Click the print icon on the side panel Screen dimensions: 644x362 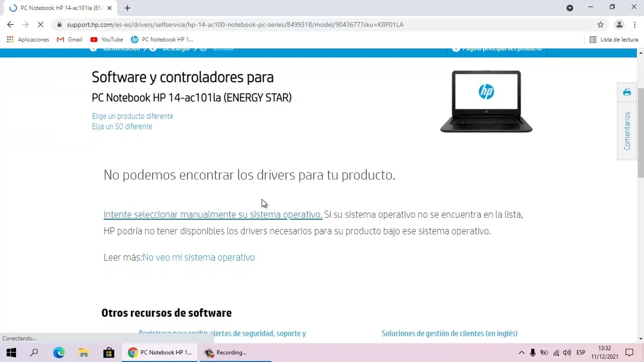pos(627,92)
